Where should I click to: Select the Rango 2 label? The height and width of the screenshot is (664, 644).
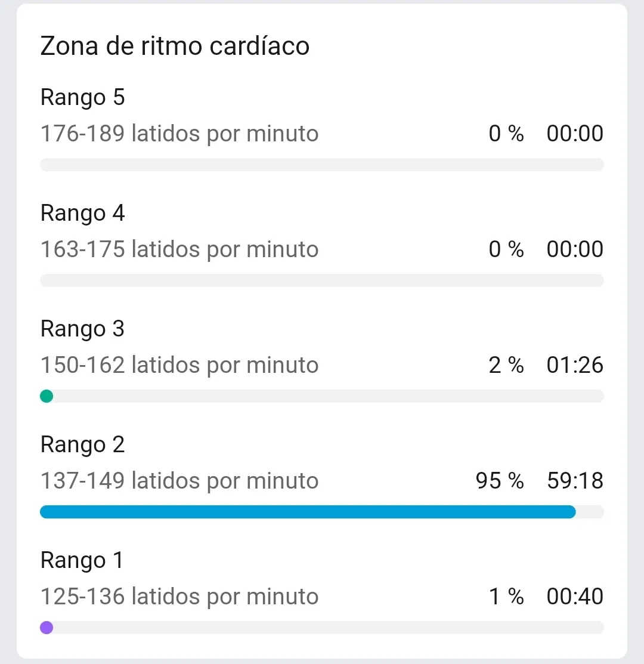(82, 444)
